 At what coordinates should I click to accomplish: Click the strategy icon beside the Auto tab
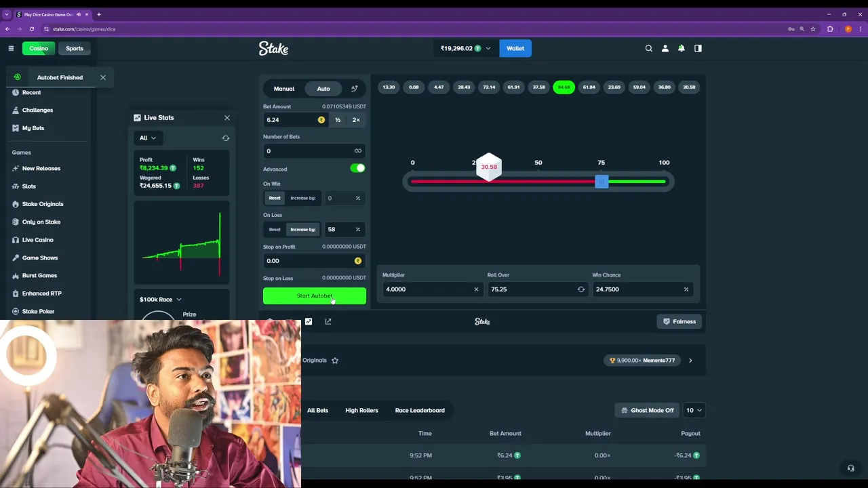[354, 89]
